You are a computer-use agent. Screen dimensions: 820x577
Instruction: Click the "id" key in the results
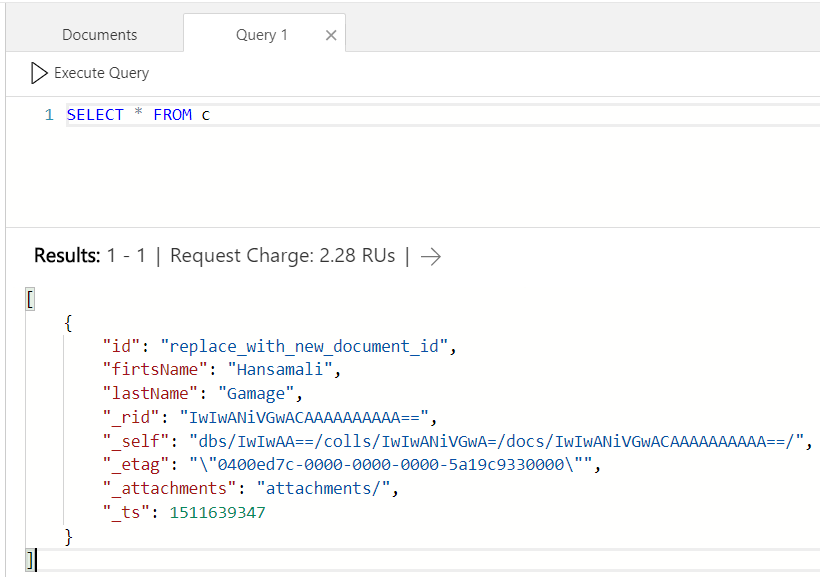pyautogui.click(x=121, y=346)
